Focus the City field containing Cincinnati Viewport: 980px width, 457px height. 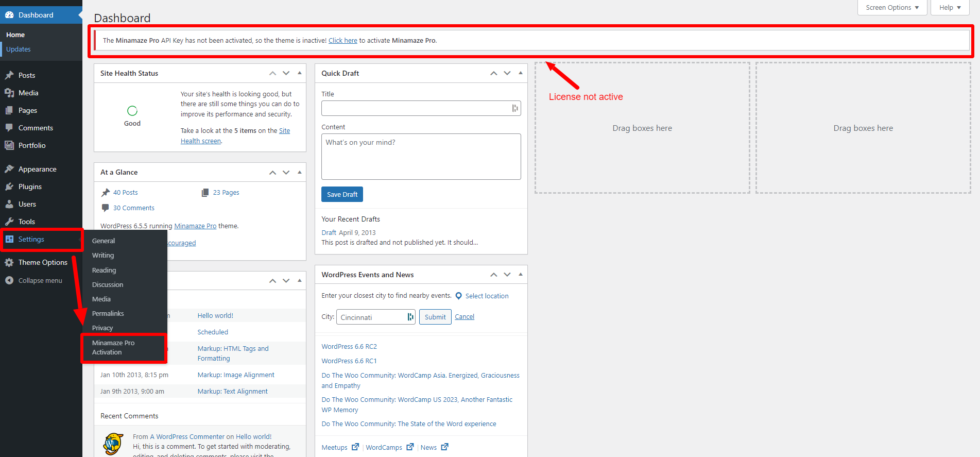376,317
